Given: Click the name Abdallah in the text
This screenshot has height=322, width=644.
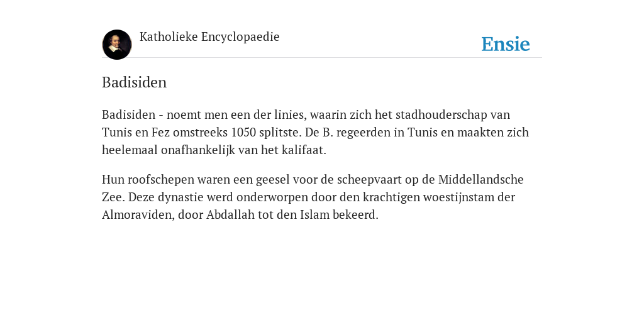Looking at the screenshot, I should 230,215.
